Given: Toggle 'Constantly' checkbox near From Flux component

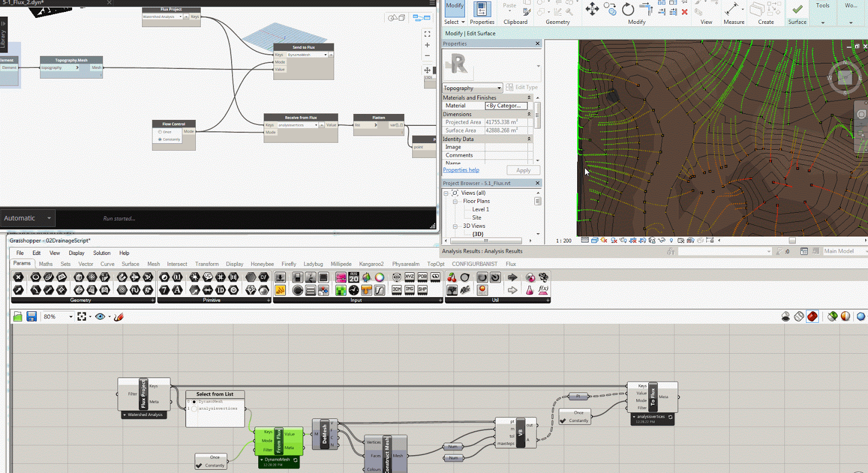Looking at the screenshot, I should click(x=199, y=465).
